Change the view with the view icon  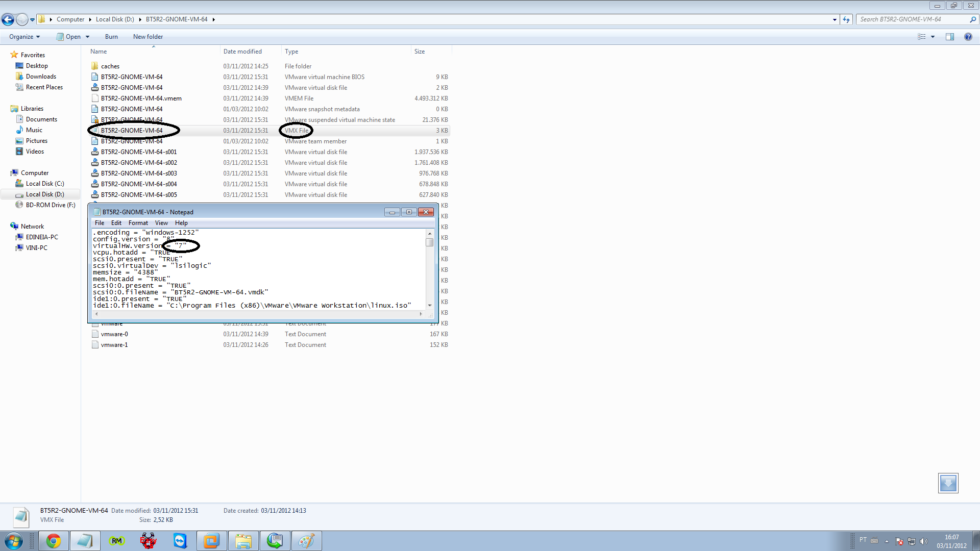(922, 37)
